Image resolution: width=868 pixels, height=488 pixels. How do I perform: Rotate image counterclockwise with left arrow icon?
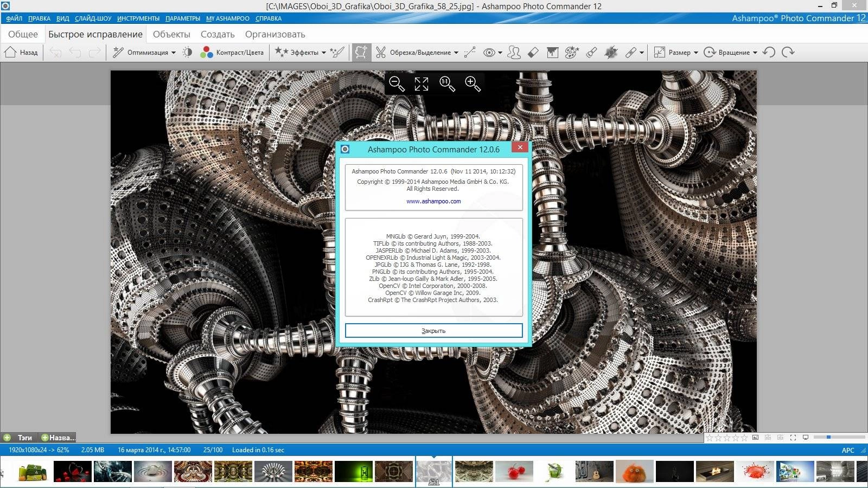(x=769, y=53)
